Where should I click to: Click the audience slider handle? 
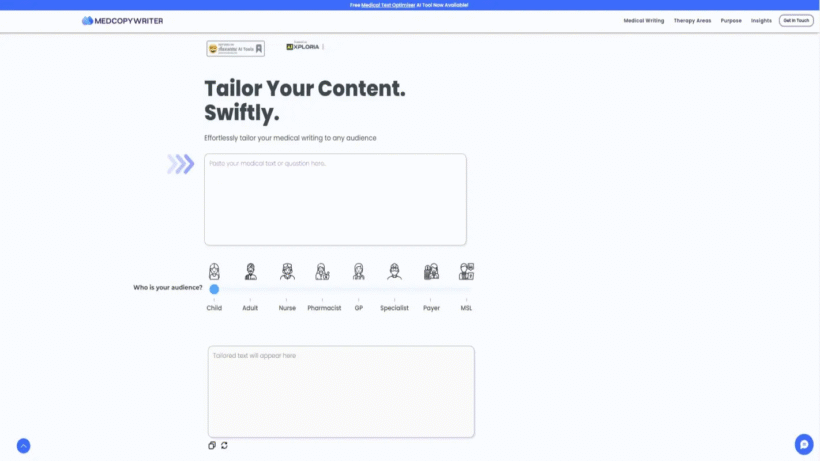214,289
